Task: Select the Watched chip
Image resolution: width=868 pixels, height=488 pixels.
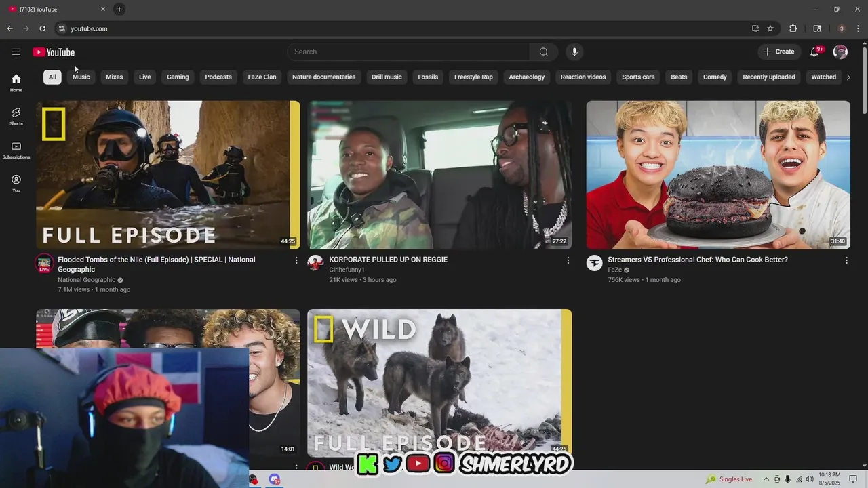Action: pyautogui.click(x=824, y=77)
